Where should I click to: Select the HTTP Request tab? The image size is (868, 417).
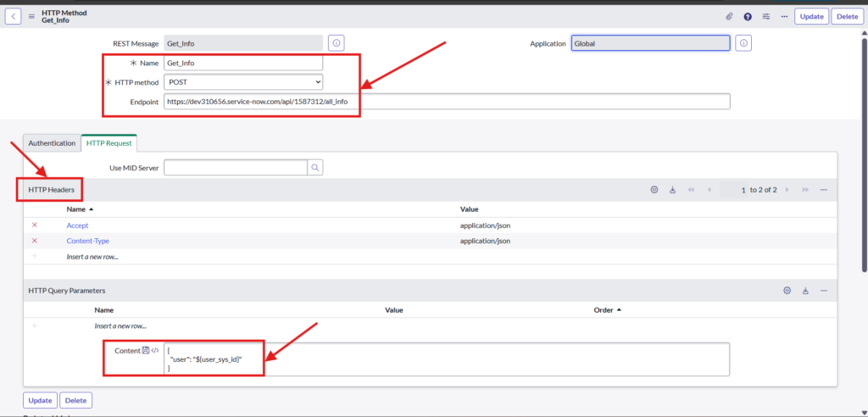[x=108, y=143]
